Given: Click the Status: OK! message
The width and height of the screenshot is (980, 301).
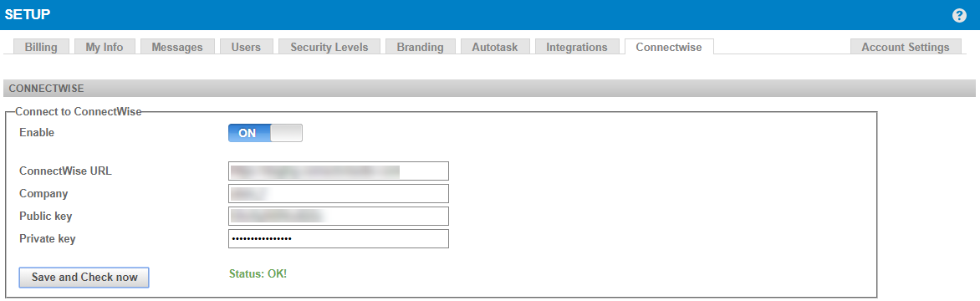Looking at the screenshot, I should pos(258,273).
